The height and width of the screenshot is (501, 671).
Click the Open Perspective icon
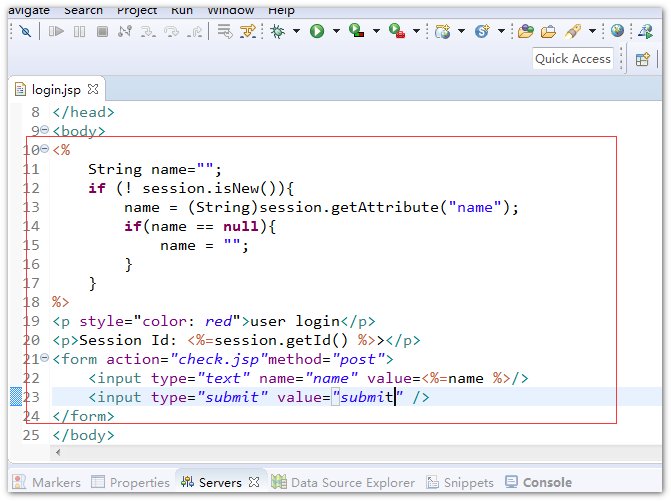[x=644, y=59]
